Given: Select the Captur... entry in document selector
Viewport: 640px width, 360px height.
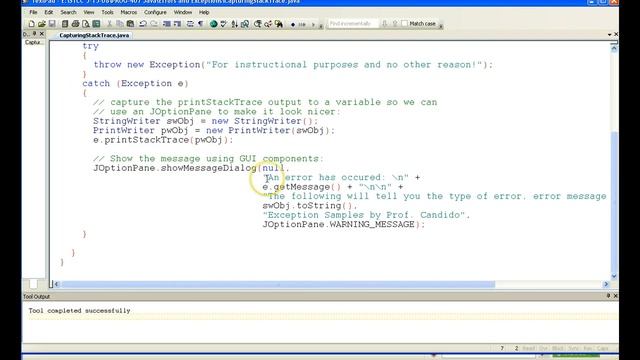Looking at the screenshot, I should 33,42.
